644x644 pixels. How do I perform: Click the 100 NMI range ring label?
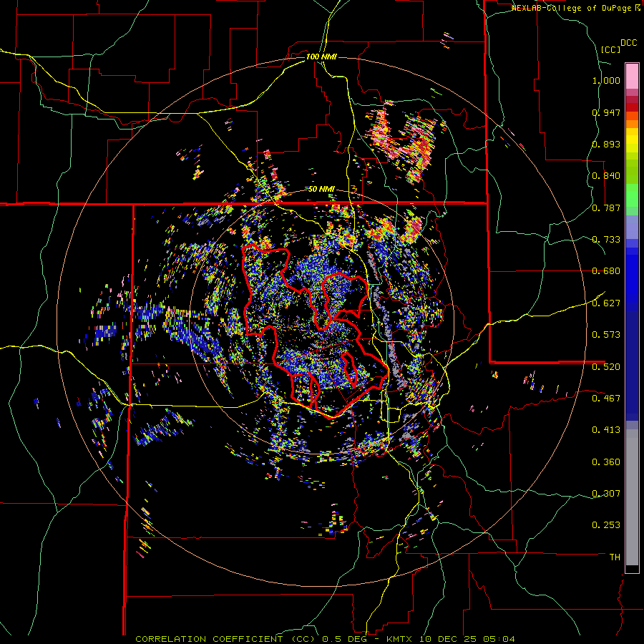coord(321,57)
